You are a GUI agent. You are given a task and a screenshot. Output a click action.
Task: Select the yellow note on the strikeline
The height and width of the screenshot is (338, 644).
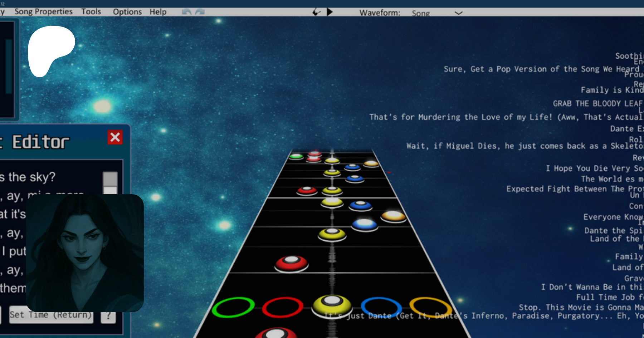coord(332,305)
